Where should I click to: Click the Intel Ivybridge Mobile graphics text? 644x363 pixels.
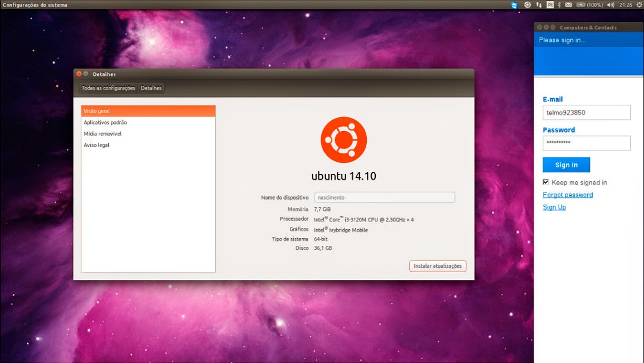coord(341,230)
